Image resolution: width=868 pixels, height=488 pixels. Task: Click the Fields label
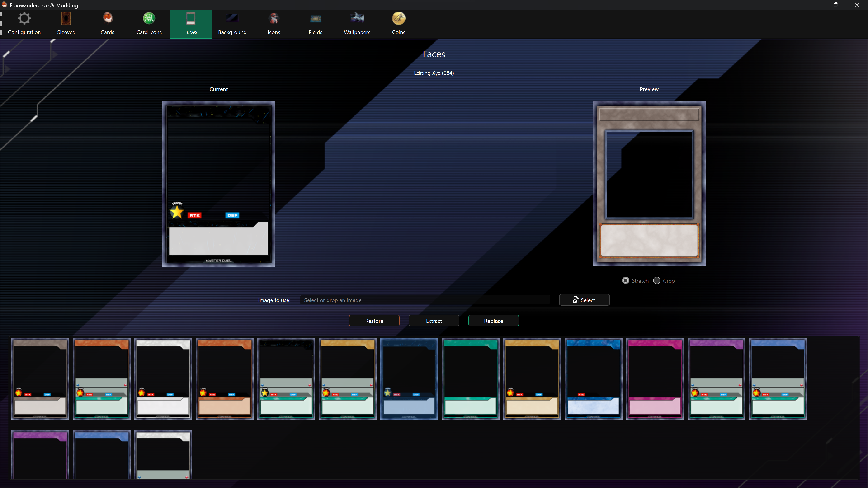(x=315, y=32)
